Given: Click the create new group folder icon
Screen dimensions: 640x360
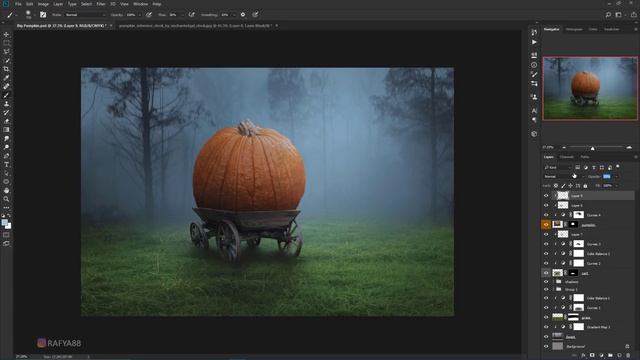Looking at the screenshot, I should click(610, 356).
